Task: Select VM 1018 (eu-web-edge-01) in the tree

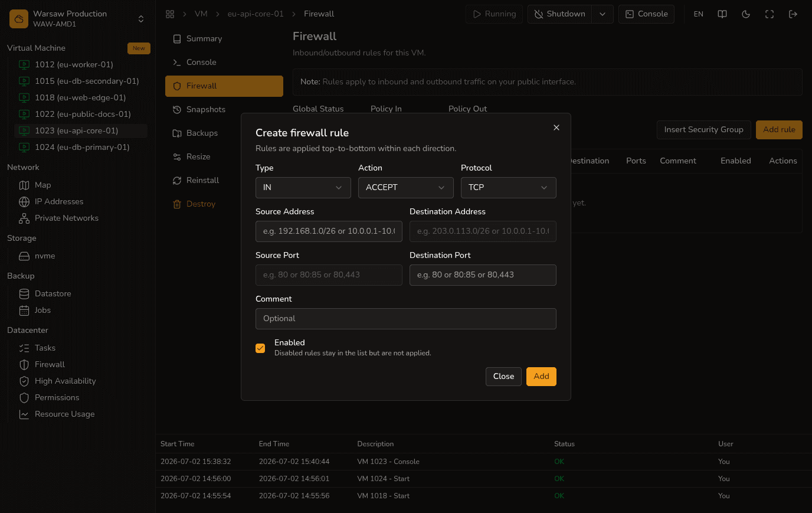Action: (81, 97)
